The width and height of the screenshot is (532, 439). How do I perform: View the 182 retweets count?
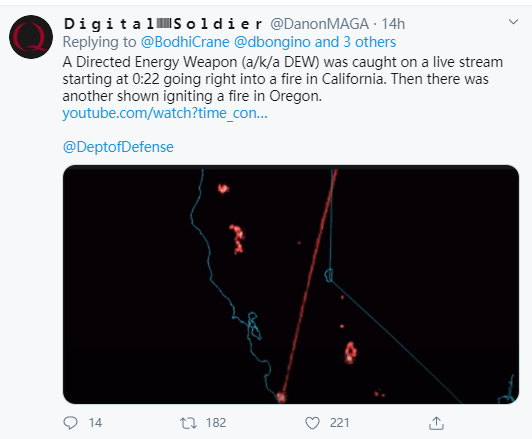[x=216, y=423]
